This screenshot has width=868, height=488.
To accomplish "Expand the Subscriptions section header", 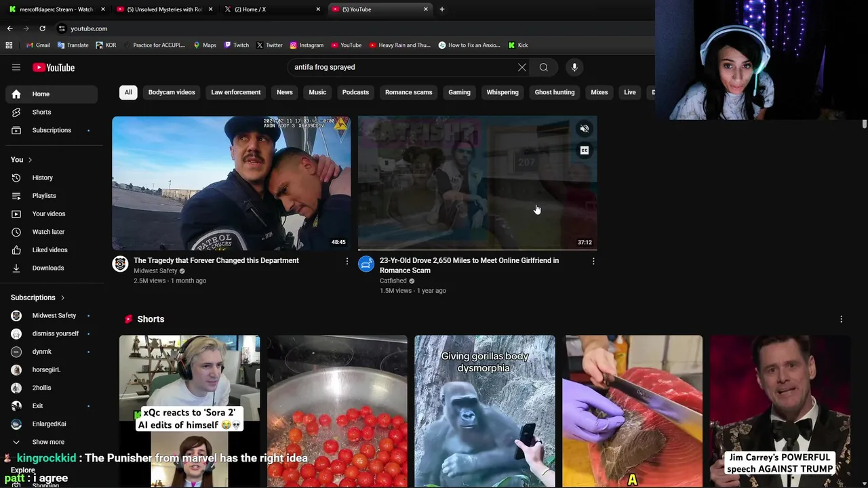I will click(38, 298).
